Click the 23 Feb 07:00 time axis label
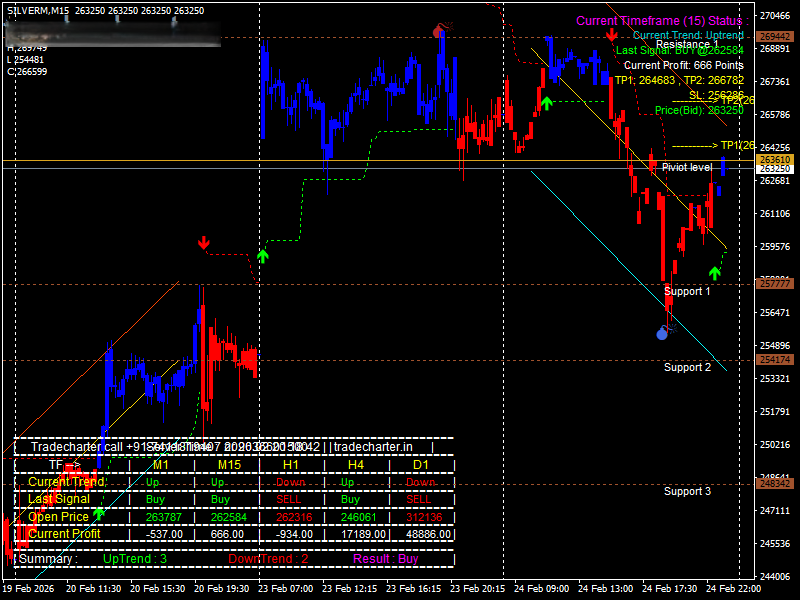800x600 pixels. [285, 588]
